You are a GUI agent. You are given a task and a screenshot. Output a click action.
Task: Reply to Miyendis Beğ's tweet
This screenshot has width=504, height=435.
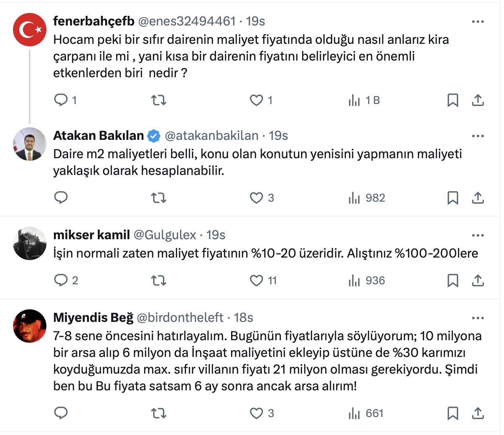(x=61, y=413)
